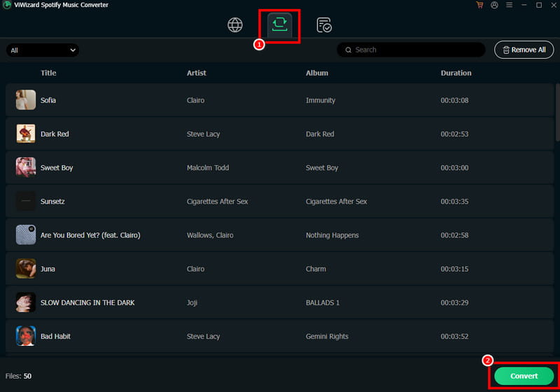The height and width of the screenshot is (392, 560).
Task: Click the Remove All button
Action: (x=524, y=50)
